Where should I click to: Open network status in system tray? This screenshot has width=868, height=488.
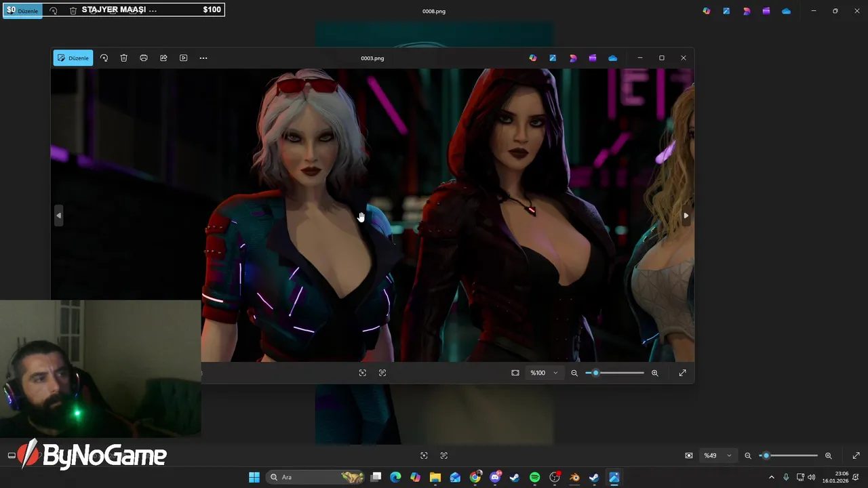(800, 477)
